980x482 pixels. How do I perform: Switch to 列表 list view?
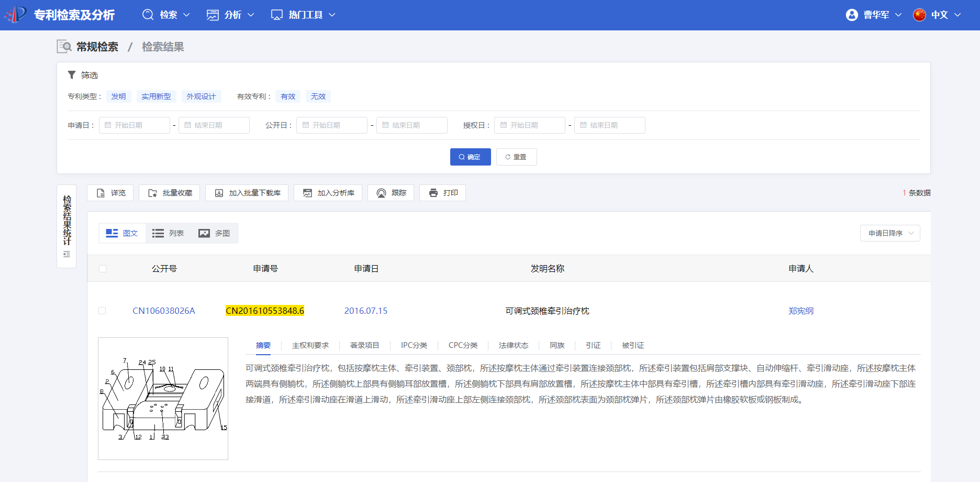point(168,233)
